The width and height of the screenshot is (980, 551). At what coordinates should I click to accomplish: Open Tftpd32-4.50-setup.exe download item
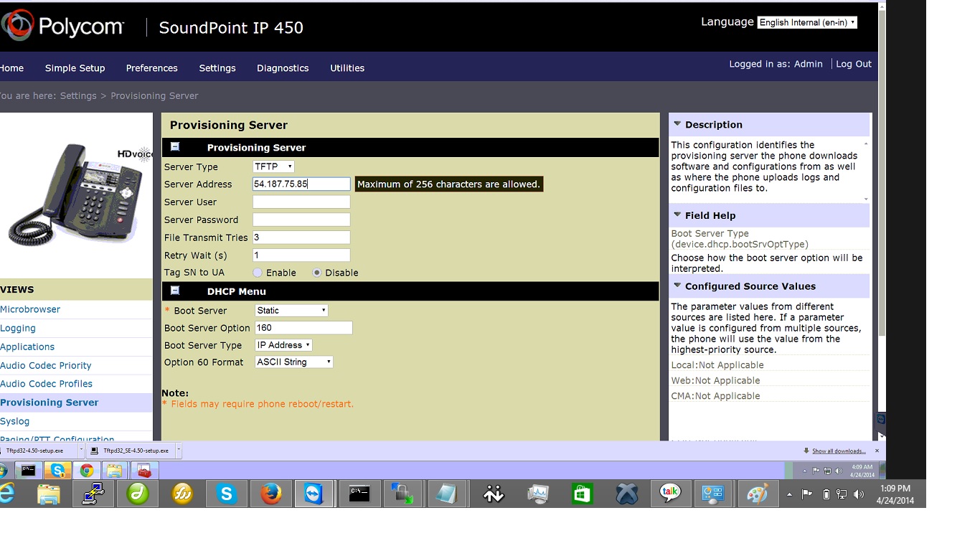(x=37, y=451)
